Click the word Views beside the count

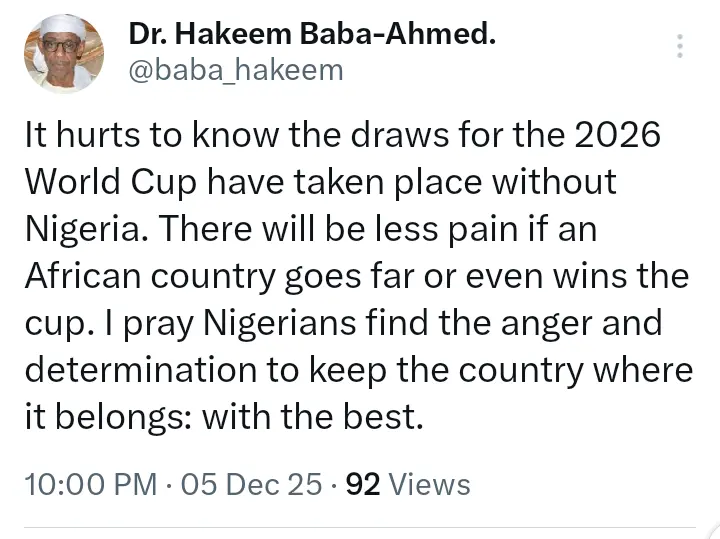[429, 485]
